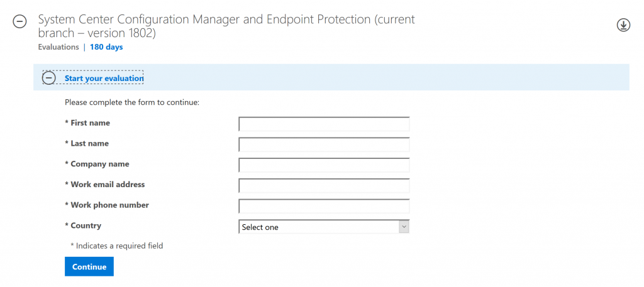The width and height of the screenshot is (644, 287).
Task: Choose the 180 days evaluation link
Action: pos(106,47)
